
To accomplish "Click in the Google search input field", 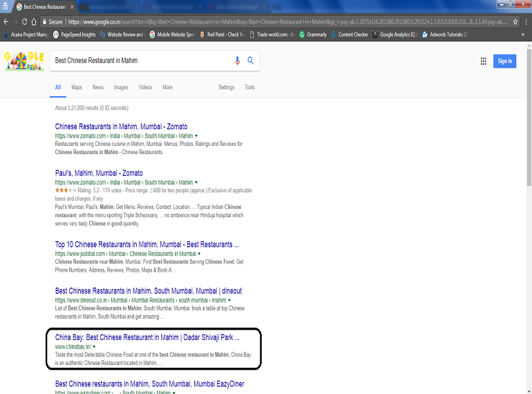I will [x=141, y=61].
